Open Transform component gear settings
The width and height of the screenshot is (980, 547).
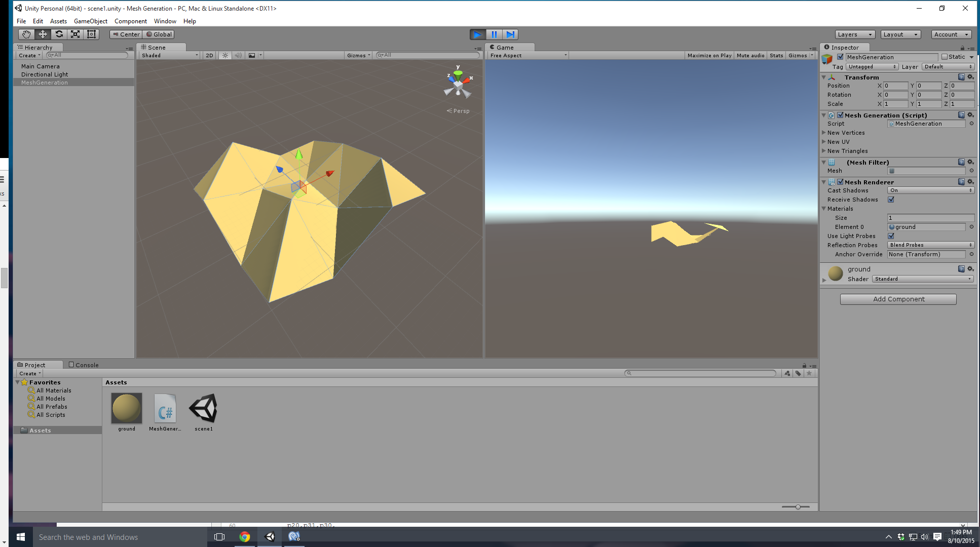pos(970,77)
